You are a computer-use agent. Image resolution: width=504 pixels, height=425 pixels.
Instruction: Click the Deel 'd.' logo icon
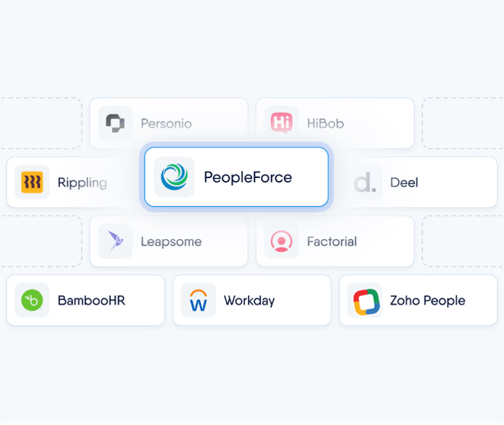365,182
